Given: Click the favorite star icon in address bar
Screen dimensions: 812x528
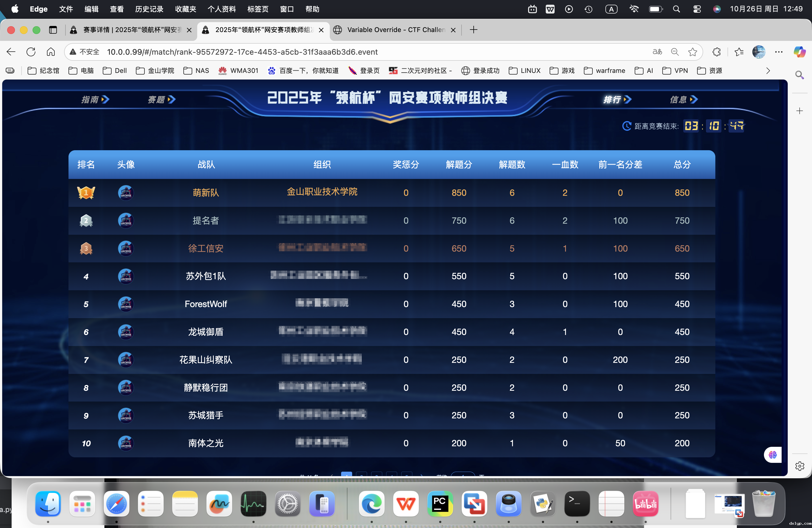Looking at the screenshot, I should (x=692, y=52).
